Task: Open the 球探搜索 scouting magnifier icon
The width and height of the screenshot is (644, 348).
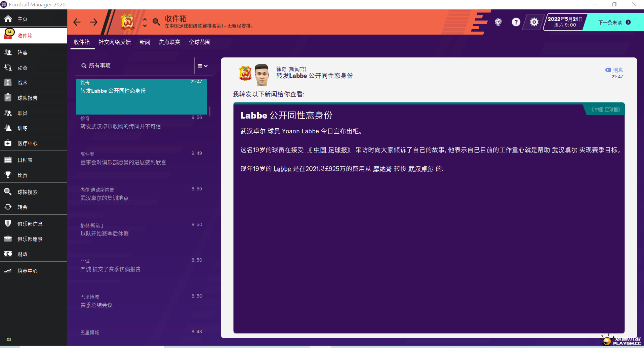Action: click(x=8, y=192)
